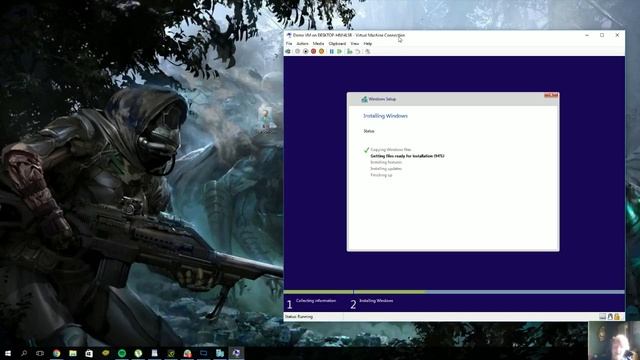Click the green Reset toolbar icon

pyautogui.click(x=340, y=51)
